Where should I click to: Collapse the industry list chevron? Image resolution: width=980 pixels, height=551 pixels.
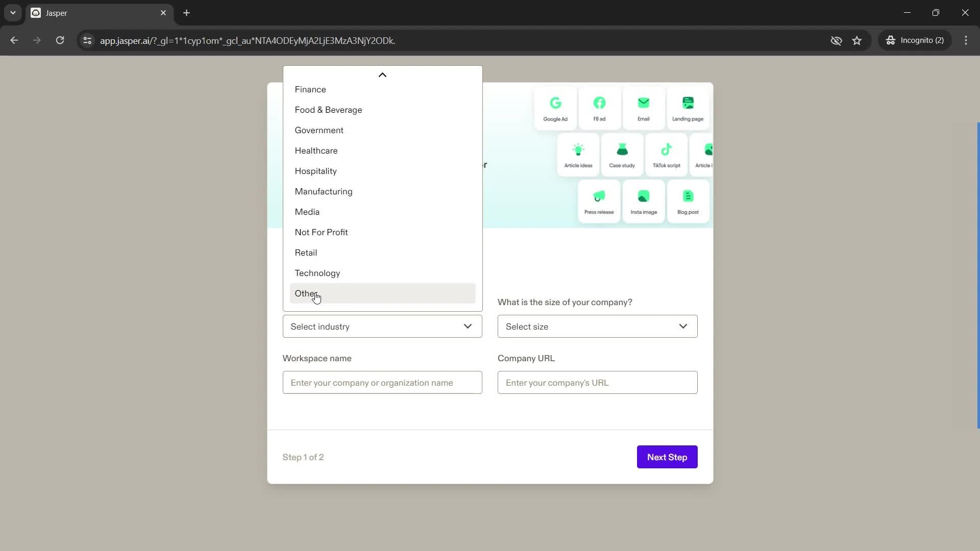383,74
